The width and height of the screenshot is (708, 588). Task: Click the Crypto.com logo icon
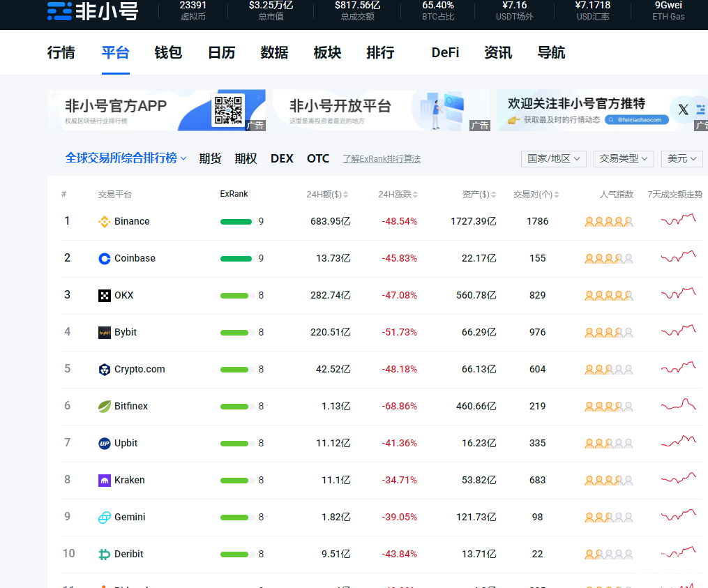click(105, 370)
